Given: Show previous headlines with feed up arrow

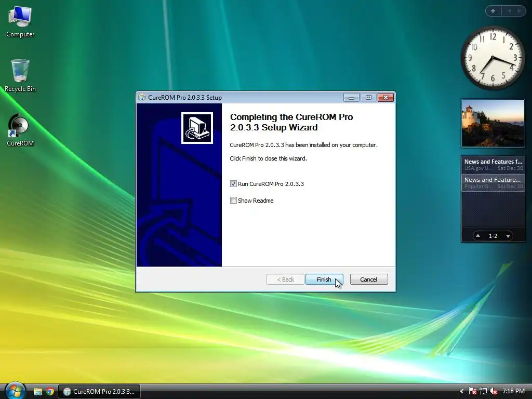Looking at the screenshot, I should click(x=478, y=236).
